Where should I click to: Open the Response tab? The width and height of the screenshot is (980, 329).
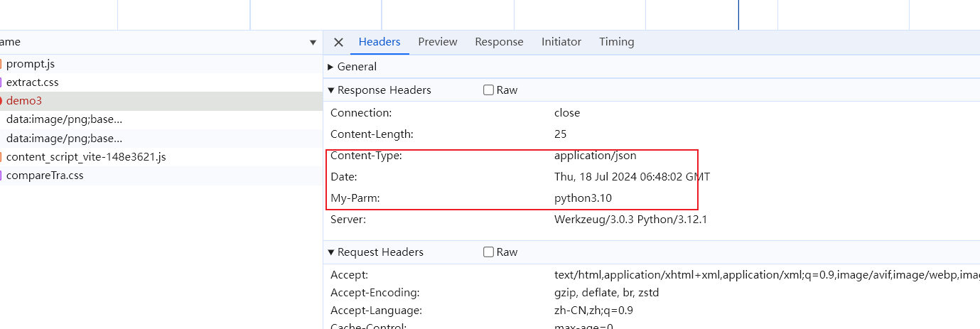(499, 42)
